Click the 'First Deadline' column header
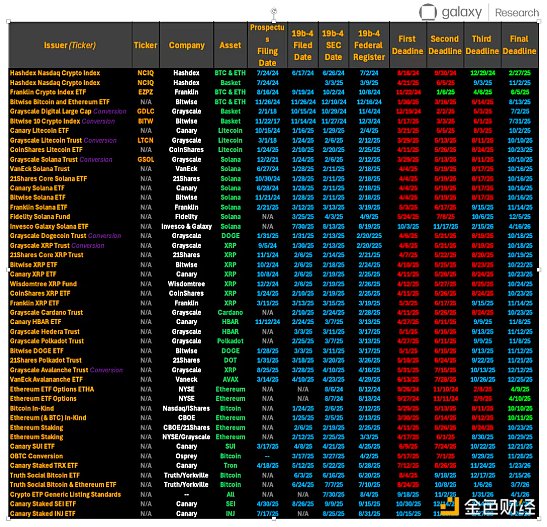Viewport: 547px width, 527px height. point(407,45)
